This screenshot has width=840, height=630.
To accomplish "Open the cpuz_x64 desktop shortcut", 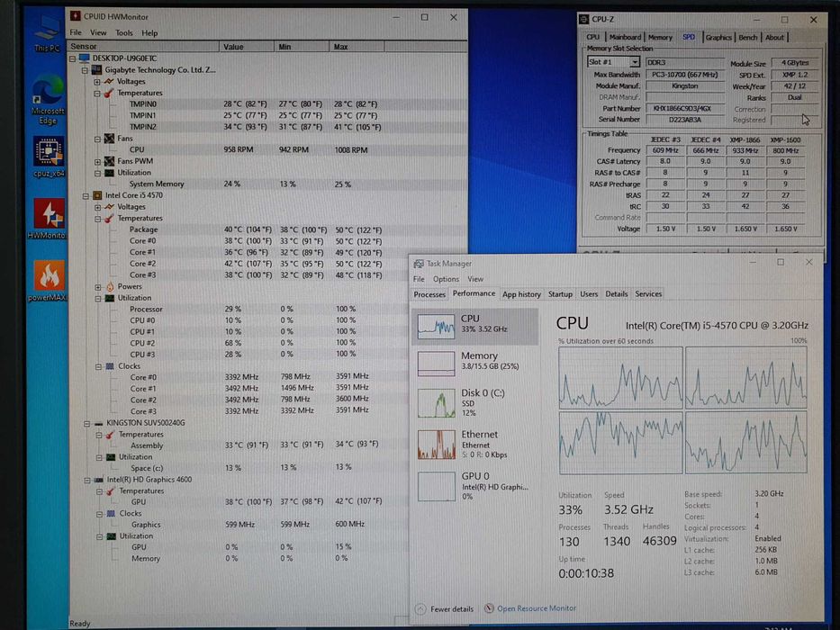I will pyautogui.click(x=49, y=157).
